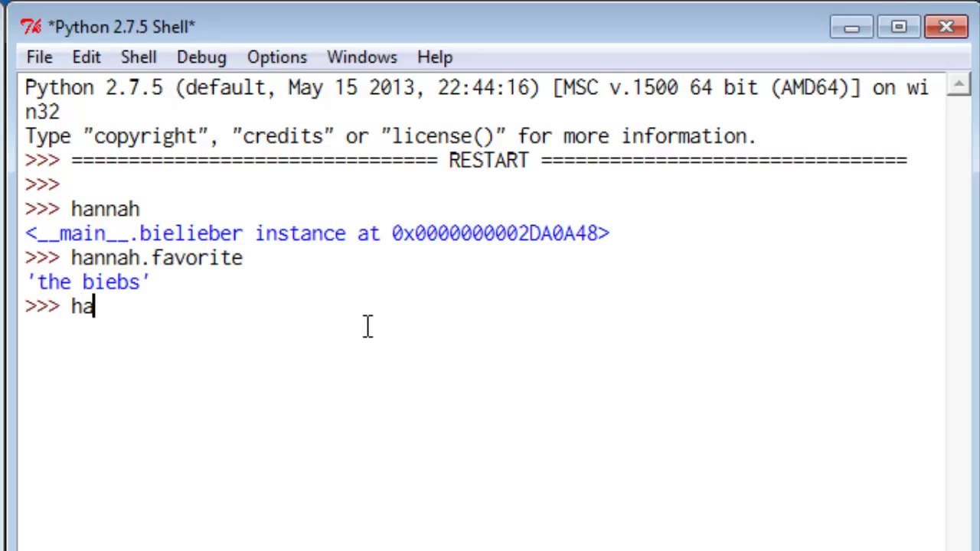The image size is (980, 551).
Task: Click the RESTART separator line
Action: 466,160
